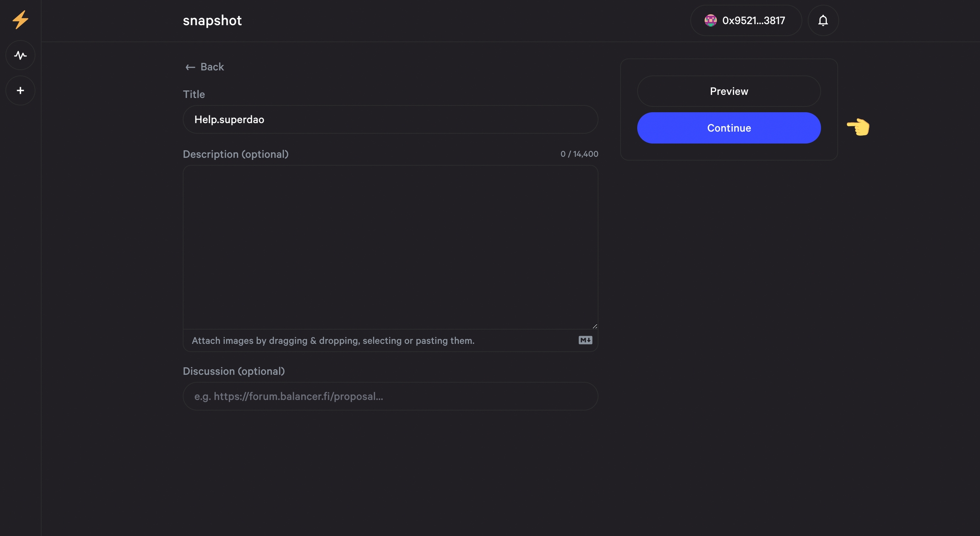980x536 pixels.
Task: Open the activity pulse icon in sidebar
Action: 20,54
